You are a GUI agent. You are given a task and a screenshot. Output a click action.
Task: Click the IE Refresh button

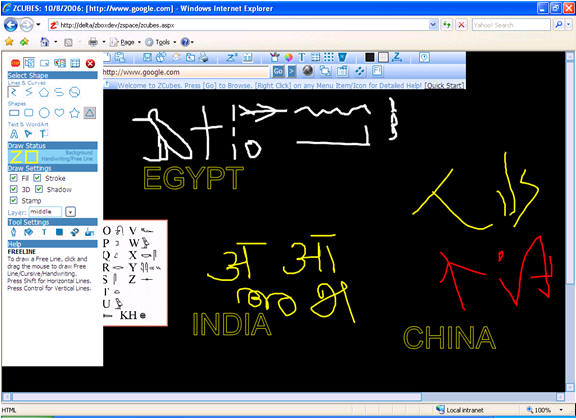[447, 25]
